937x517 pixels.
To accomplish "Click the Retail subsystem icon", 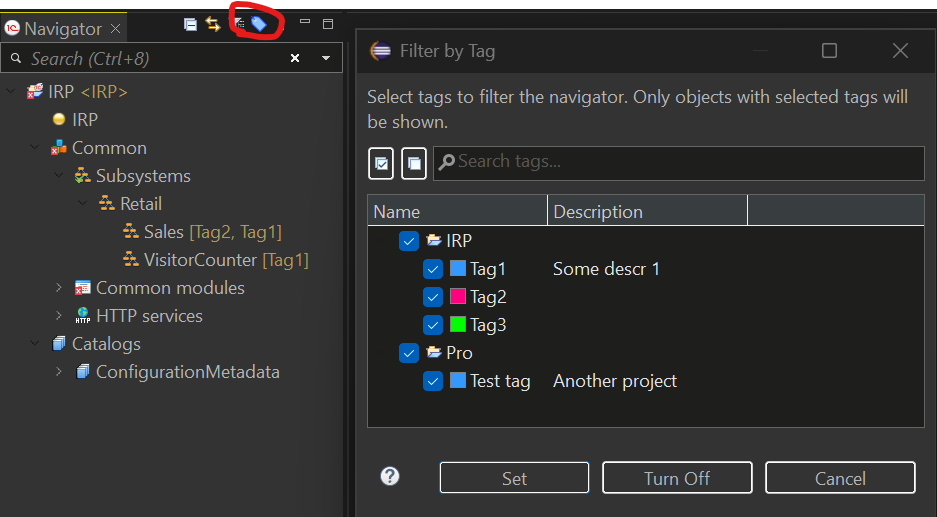I will (106, 203).
